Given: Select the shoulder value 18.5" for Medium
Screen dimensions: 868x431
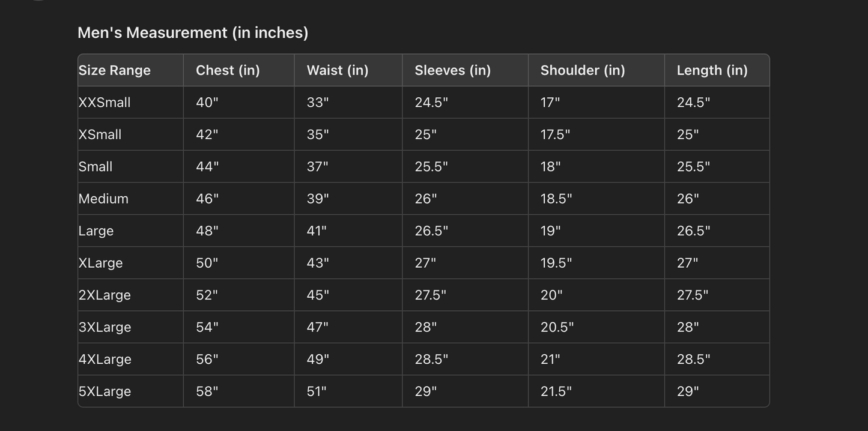Looking at the screenshot, I should tap(556, 199).
